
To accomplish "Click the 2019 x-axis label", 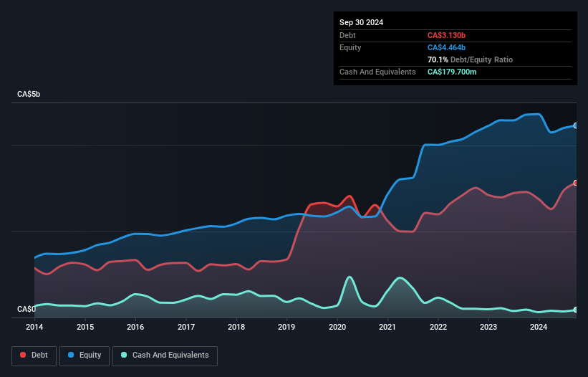I will coord(286,327).
